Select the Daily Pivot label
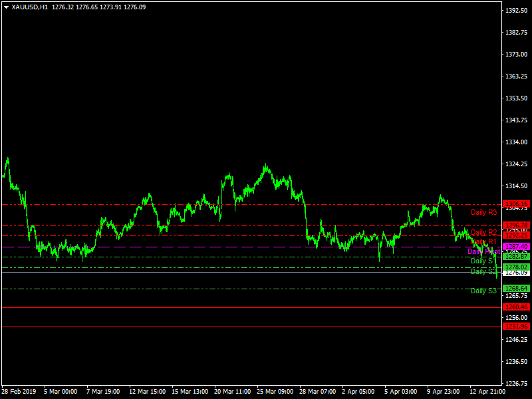The width and height of the screenshot is (532, 399). click(x=482, y=251)
